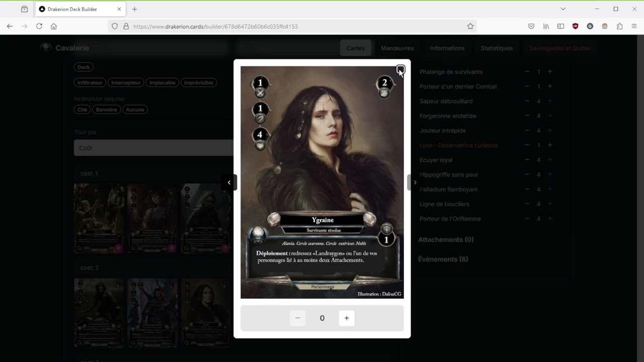Open Firefox library icon
The width and height of the screenshot is (644, 362).
546,26
